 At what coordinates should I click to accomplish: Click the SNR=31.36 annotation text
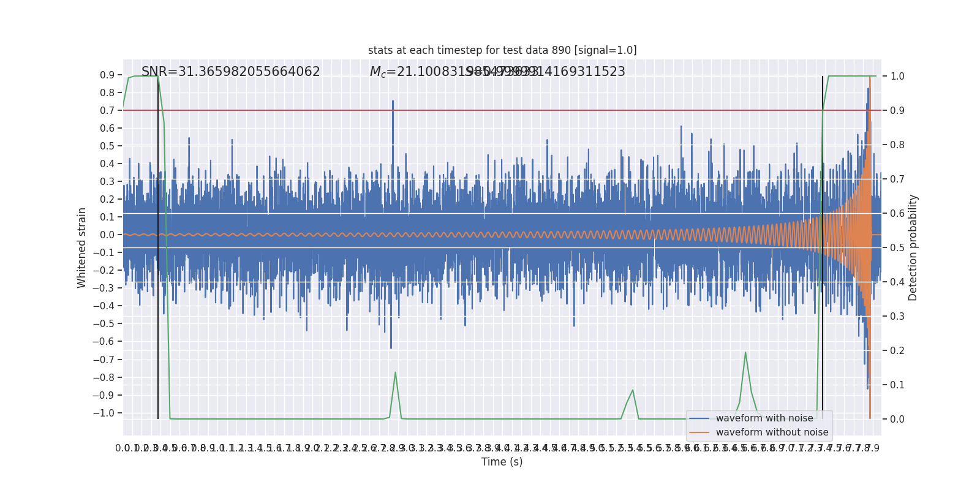point(230,72)
